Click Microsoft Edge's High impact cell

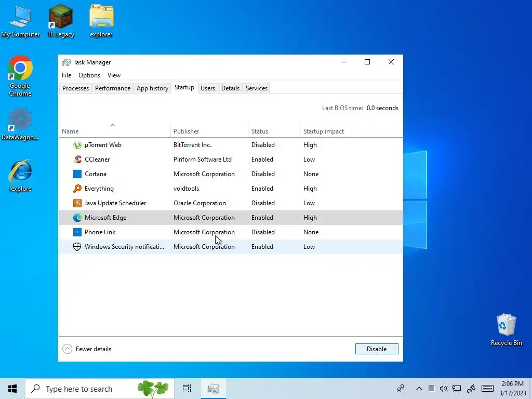[310, 218]
